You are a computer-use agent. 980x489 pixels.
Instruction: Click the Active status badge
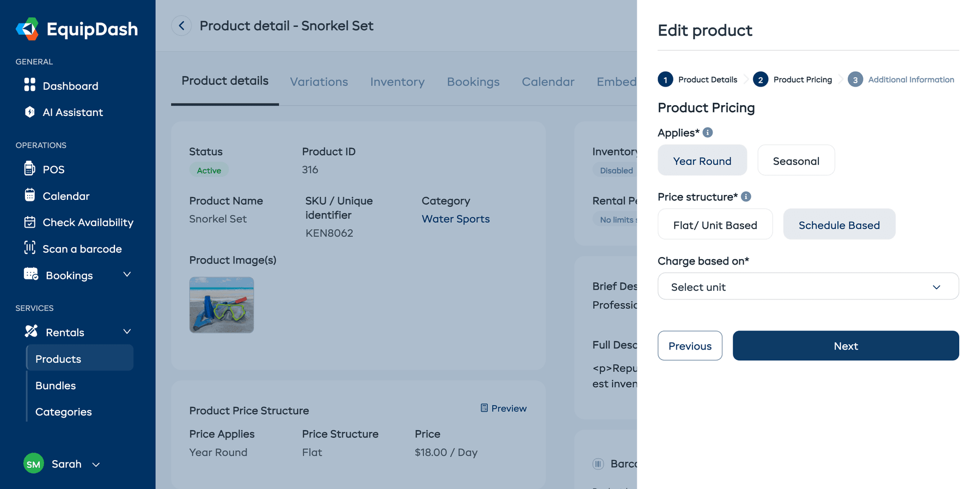pos(209,170)
